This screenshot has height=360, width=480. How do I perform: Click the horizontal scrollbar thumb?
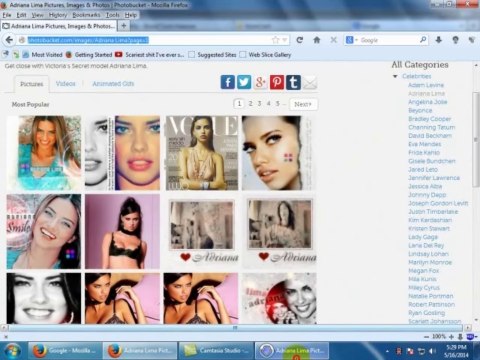(x=235, y=328)
